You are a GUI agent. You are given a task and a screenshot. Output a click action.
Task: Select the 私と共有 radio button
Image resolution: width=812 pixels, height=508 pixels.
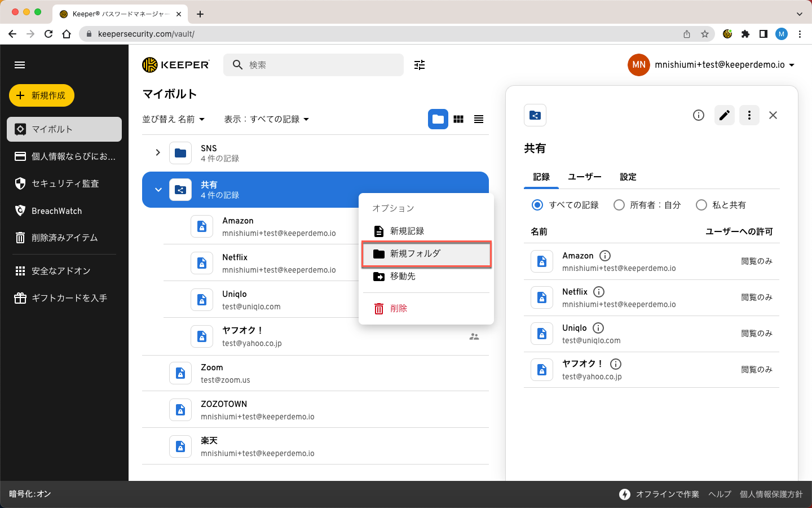click(x=701, y=205)
